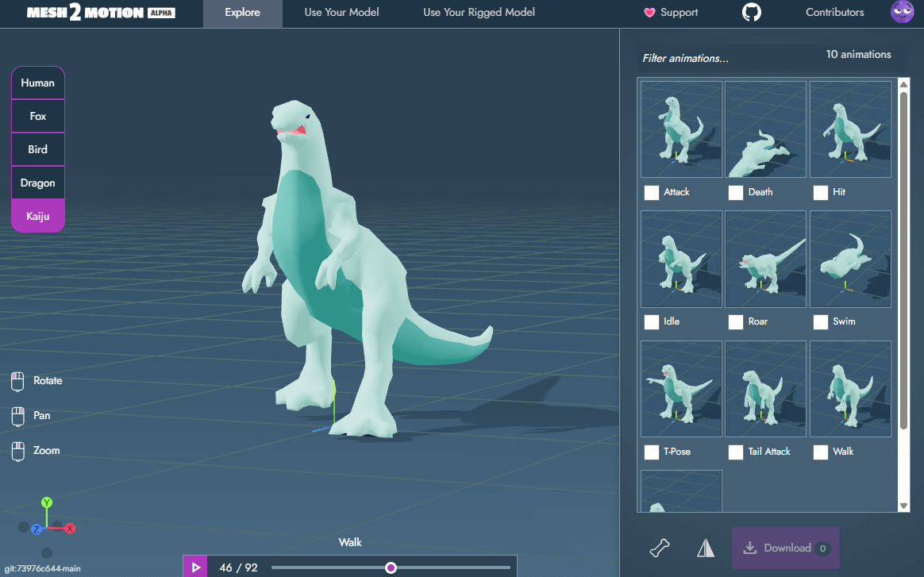The image size is (924, 577).
Task: Check the Idle animation checkbox
Action: coord(651,321)
